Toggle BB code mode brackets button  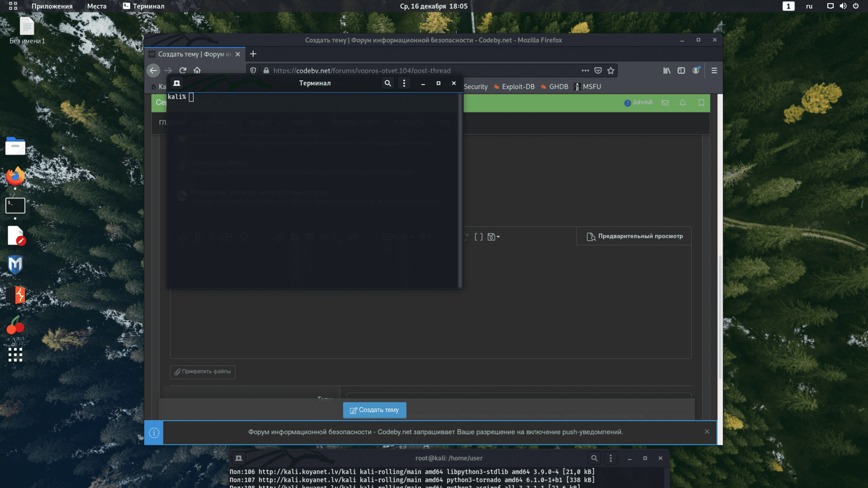tap(478, 236)
